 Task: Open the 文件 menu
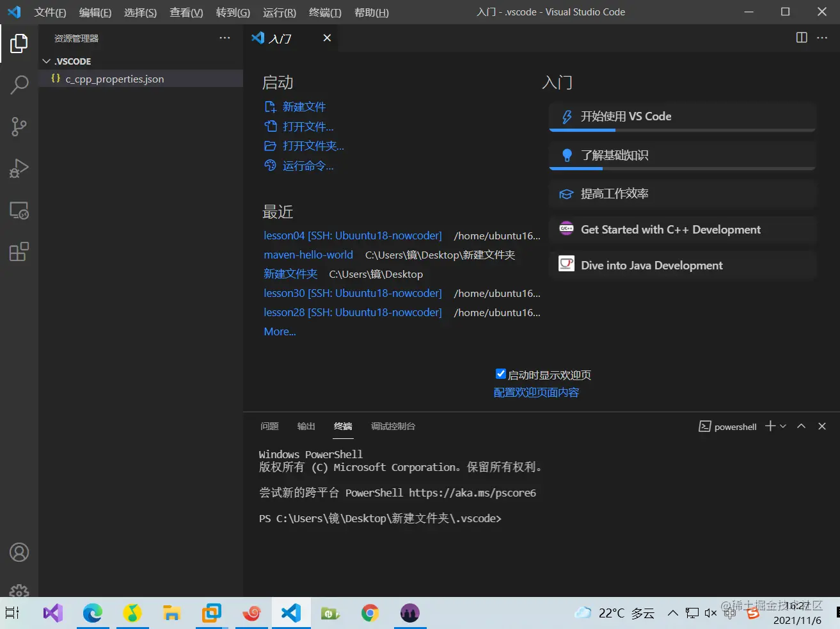50,13
